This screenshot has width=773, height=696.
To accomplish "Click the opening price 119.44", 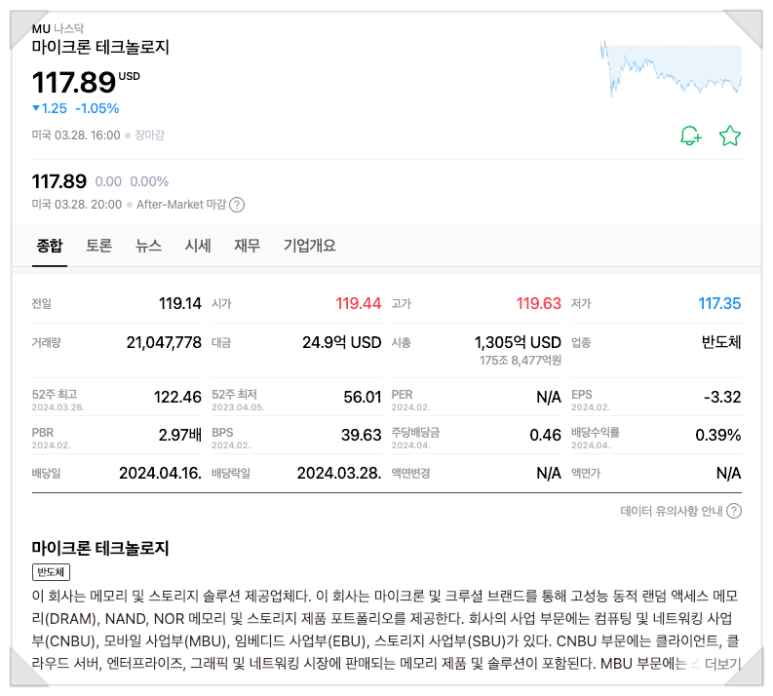I will pyautogui.click(x=358, y=304).
